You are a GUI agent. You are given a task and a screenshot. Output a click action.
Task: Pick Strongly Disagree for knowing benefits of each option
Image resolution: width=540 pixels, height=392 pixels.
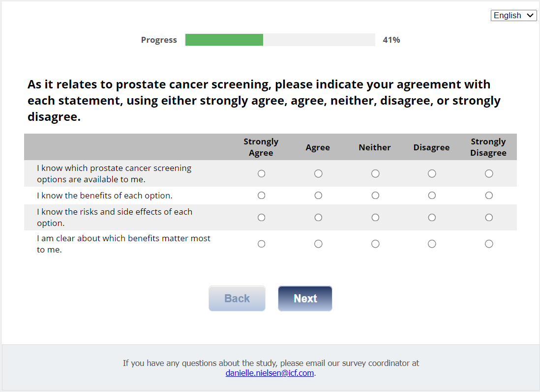(x=489, y=196)
